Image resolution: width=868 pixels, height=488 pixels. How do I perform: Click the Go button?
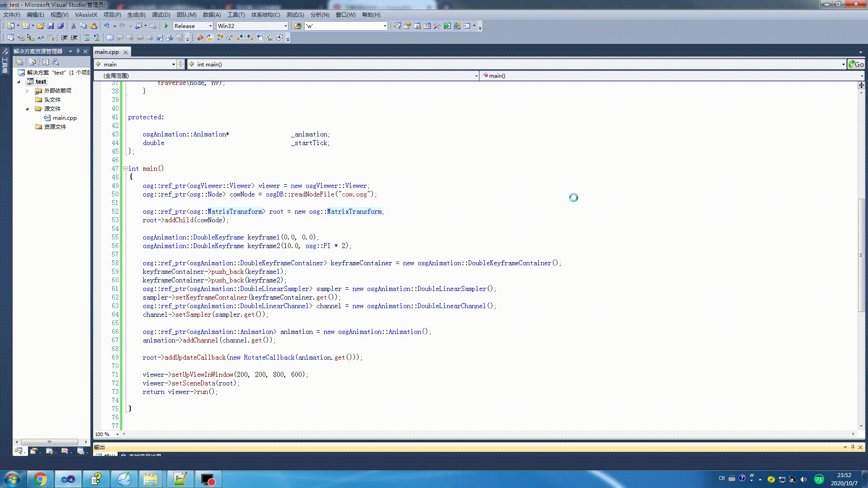pos(856,64)
